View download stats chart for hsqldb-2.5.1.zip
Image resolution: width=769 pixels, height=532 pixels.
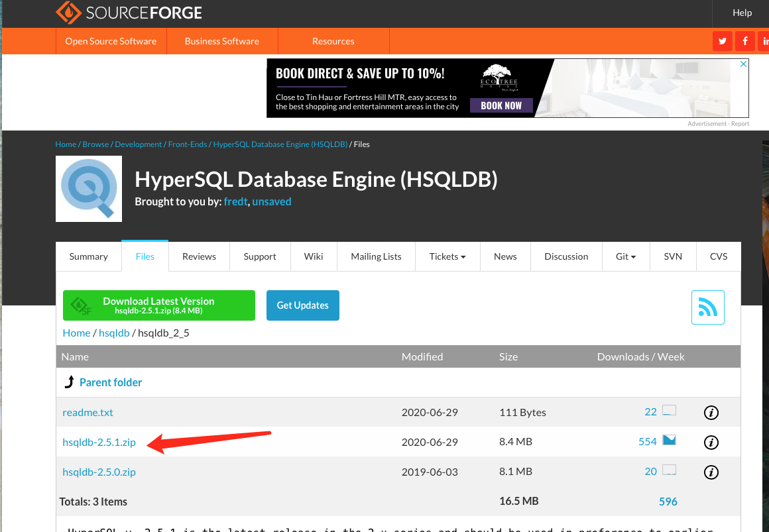tap(669, 440)
